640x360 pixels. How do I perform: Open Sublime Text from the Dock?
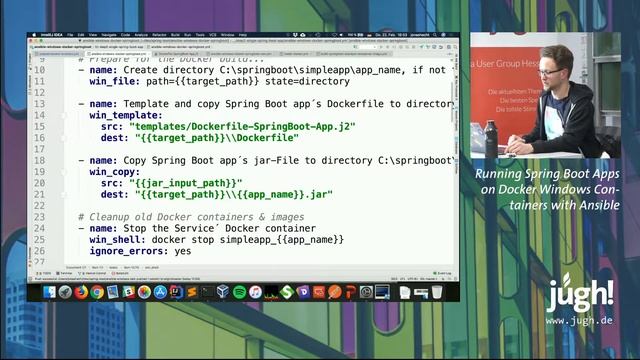[192, 292]
